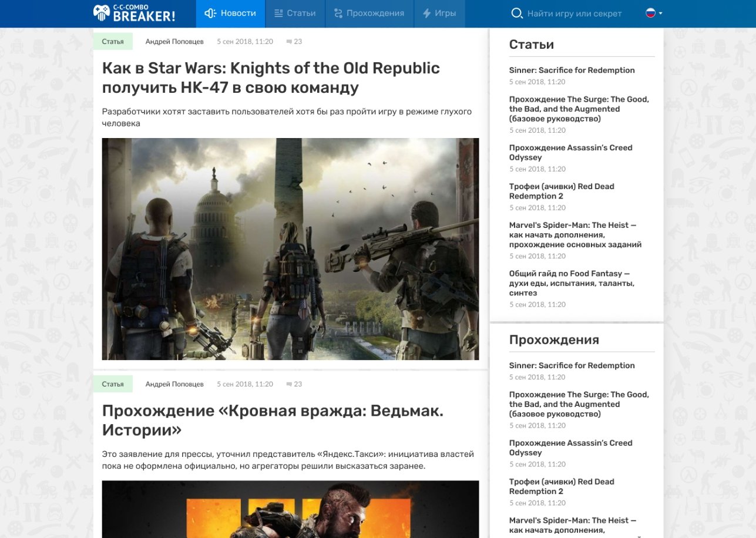Viewport: 756px width, 538px height.
Task: Open 'Red Dead Redemption 2' trophies under sidebar Статьи
Action: pyautogui.click(x=562, y=191)
